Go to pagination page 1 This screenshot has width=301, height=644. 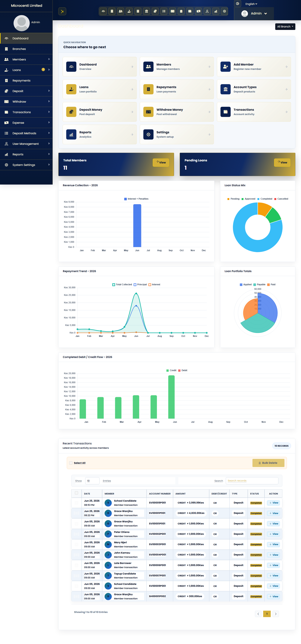267,614
